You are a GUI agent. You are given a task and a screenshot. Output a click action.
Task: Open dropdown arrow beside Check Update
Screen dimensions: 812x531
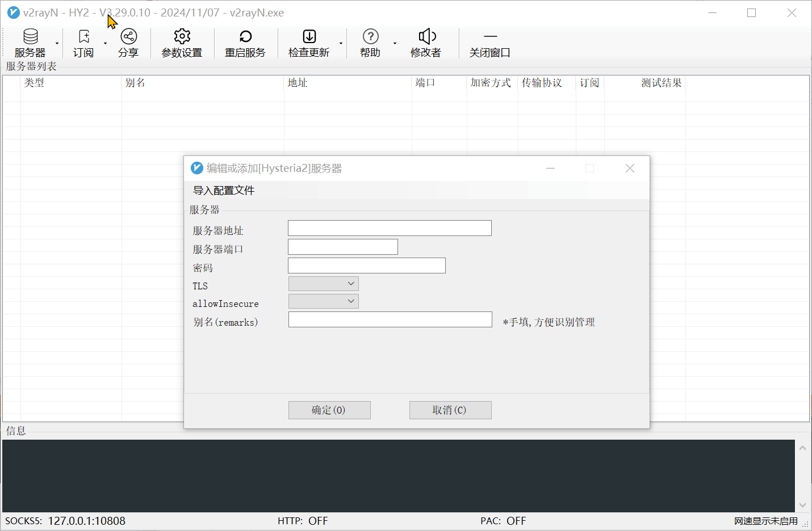tap(341, 44)
